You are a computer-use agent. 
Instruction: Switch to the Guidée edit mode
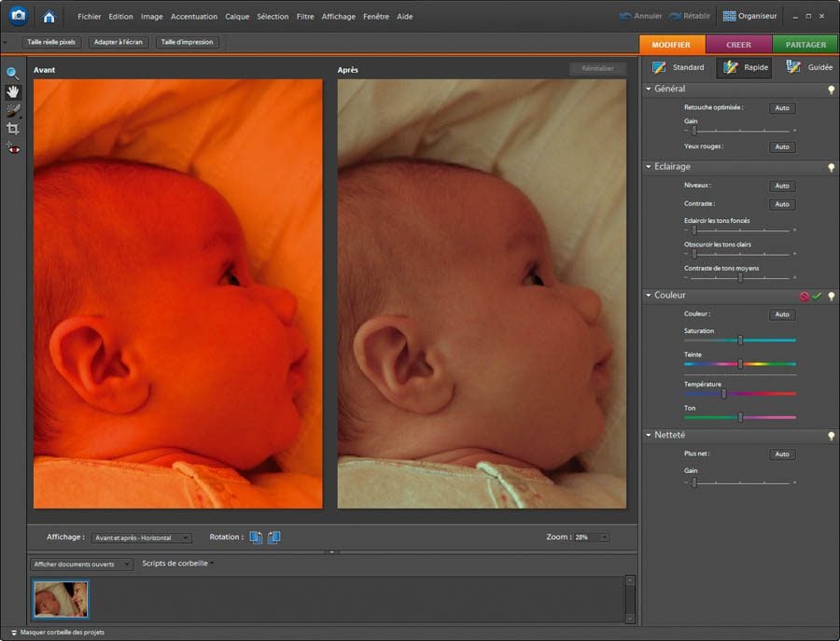pos(809,67)
